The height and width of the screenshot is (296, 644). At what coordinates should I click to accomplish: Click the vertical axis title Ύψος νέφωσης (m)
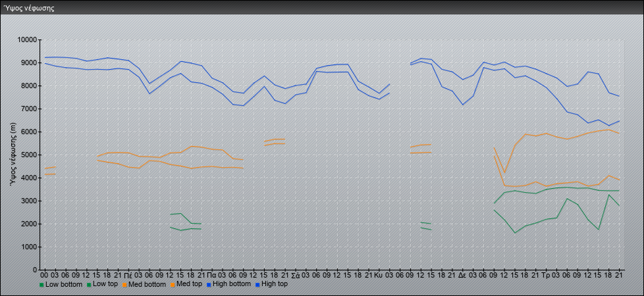click(x=13, y=155)
